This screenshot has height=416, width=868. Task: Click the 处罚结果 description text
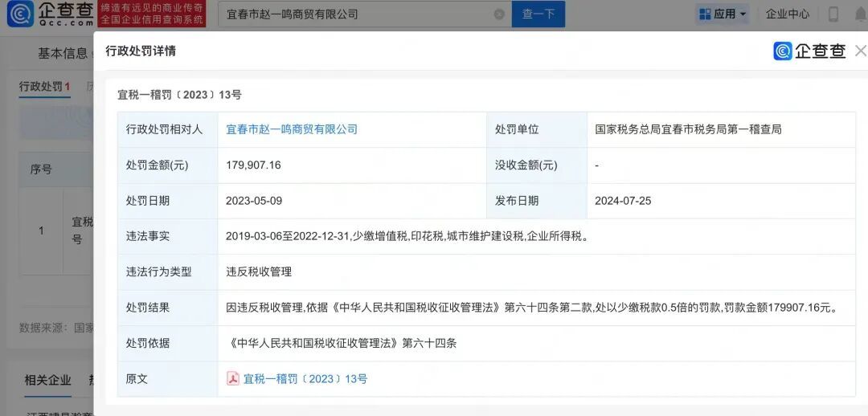pyautogui.click(x=531, y=308)
